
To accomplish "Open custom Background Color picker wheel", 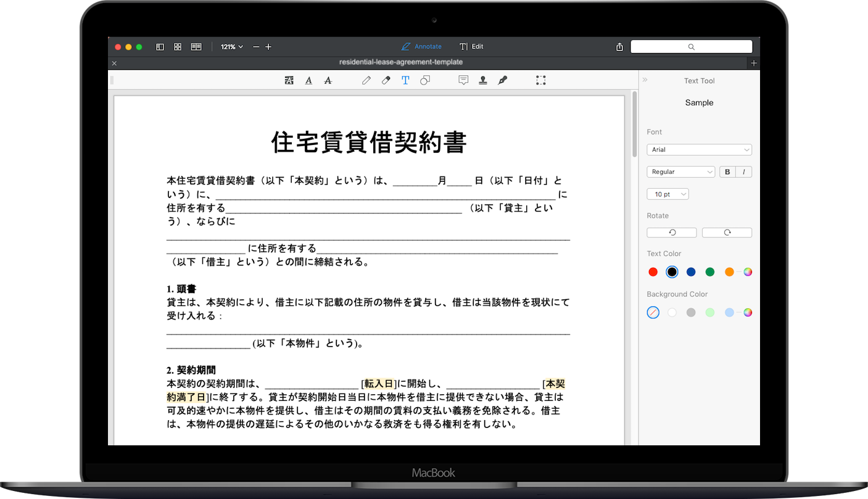I will click(x=748, y=313).
